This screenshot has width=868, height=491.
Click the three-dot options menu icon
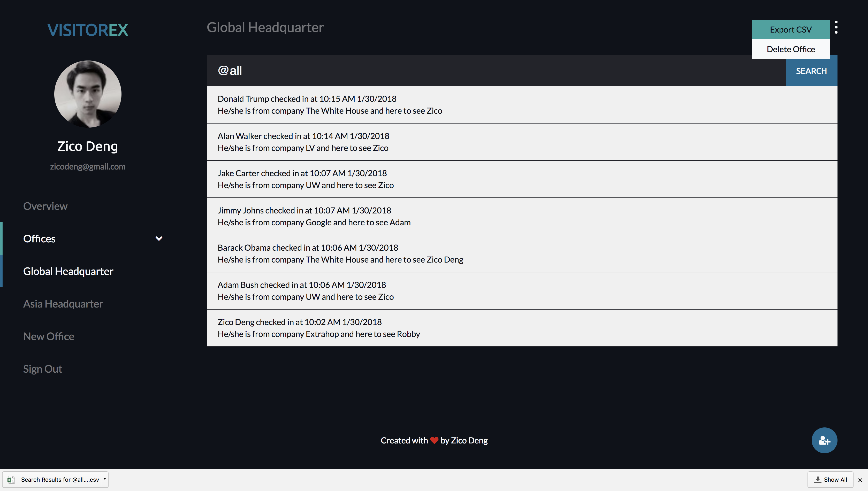click(836, 27)
